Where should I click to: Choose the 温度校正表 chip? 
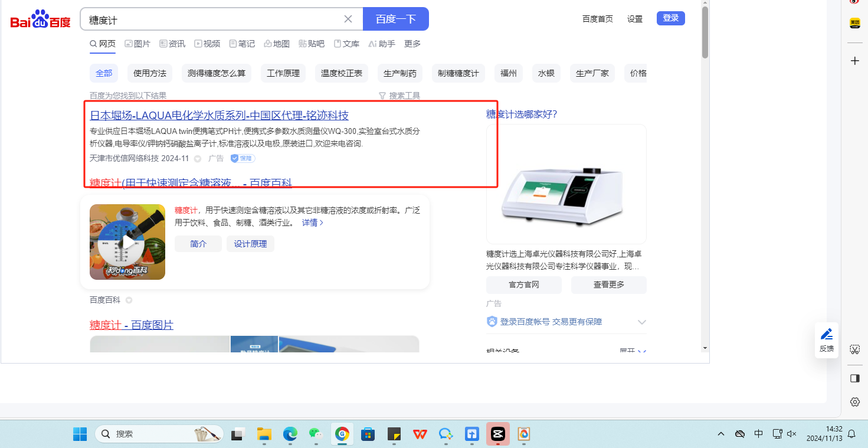click(342, 73)
